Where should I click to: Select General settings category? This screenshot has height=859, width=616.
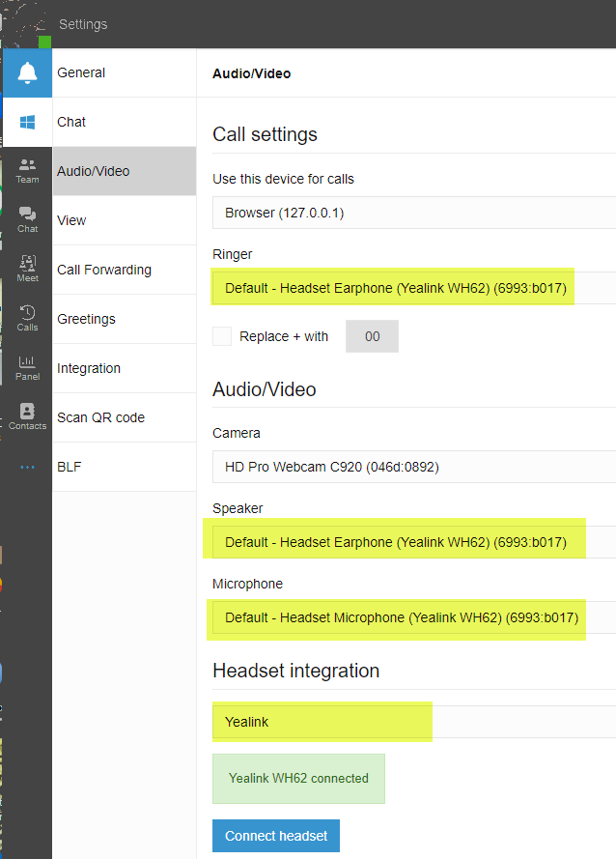coord(125,72)
